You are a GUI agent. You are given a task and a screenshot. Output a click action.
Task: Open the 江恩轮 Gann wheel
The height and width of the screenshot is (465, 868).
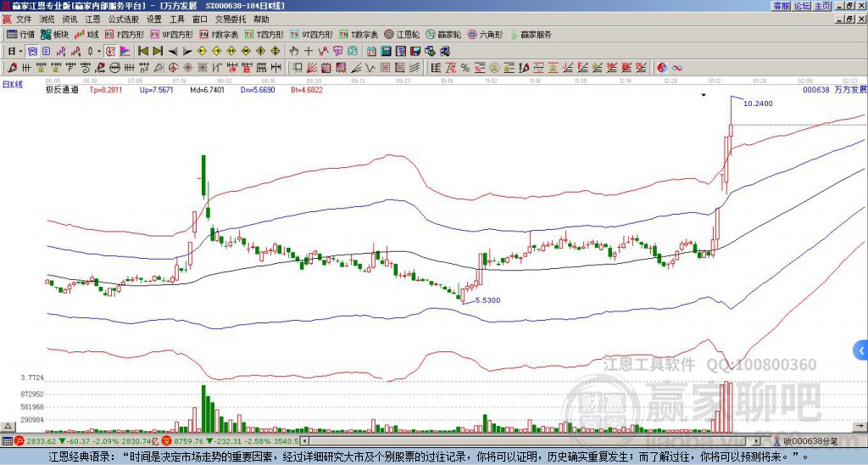tap(402, 34)
